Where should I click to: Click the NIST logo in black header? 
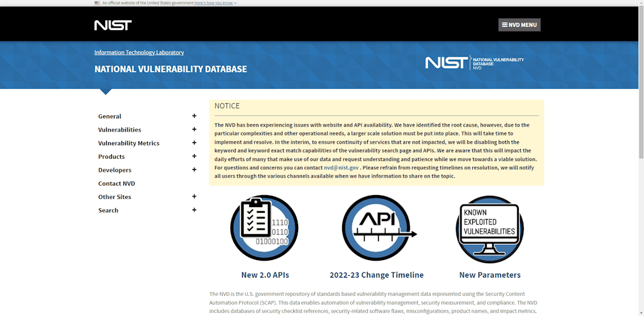tap(113, 25)
